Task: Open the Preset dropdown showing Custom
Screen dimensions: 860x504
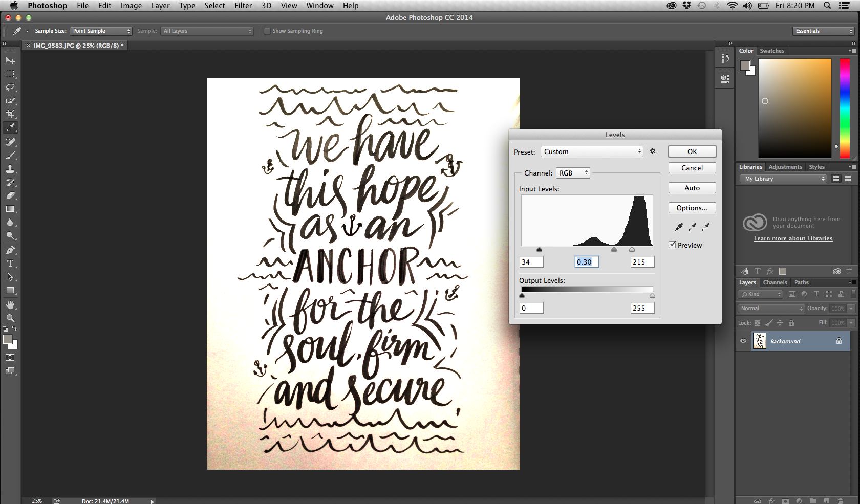Action: pyautogui.click(x=592, y=151)
